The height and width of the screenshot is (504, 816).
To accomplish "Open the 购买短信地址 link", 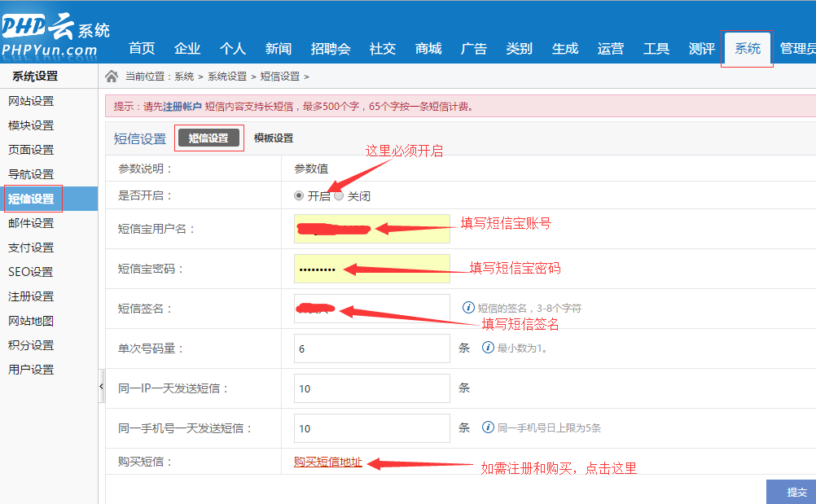I will point(328,462).
